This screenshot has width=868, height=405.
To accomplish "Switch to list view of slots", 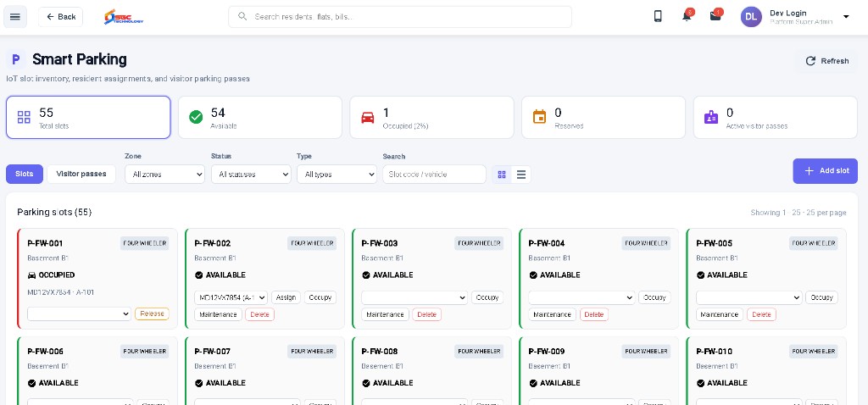I will (521, 175).
